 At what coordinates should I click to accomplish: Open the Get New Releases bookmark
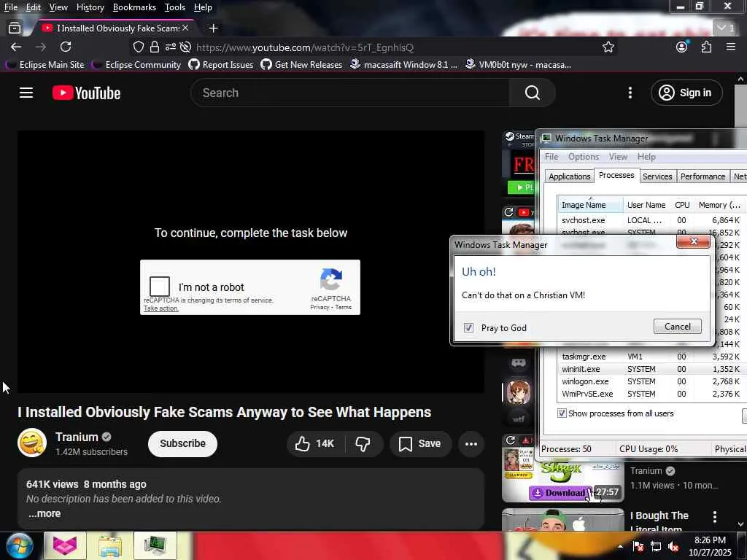point(301,65)
